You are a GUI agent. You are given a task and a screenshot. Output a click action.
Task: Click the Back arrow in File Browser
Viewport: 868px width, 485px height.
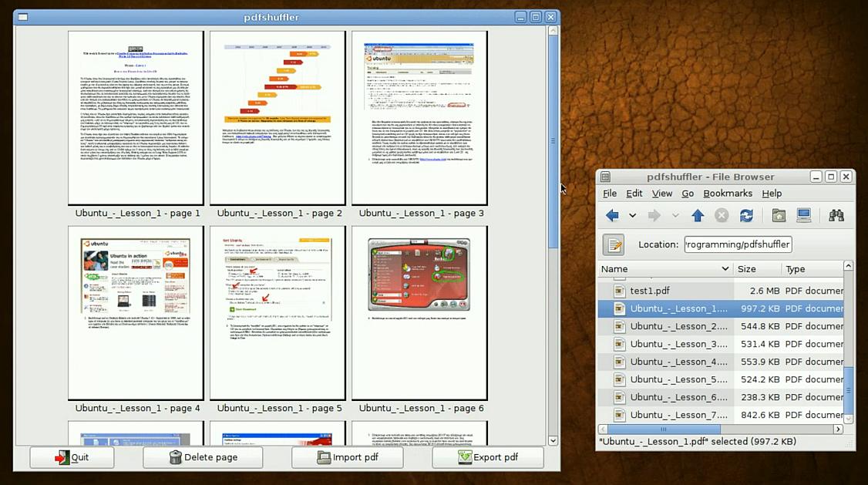click(612, 215)
